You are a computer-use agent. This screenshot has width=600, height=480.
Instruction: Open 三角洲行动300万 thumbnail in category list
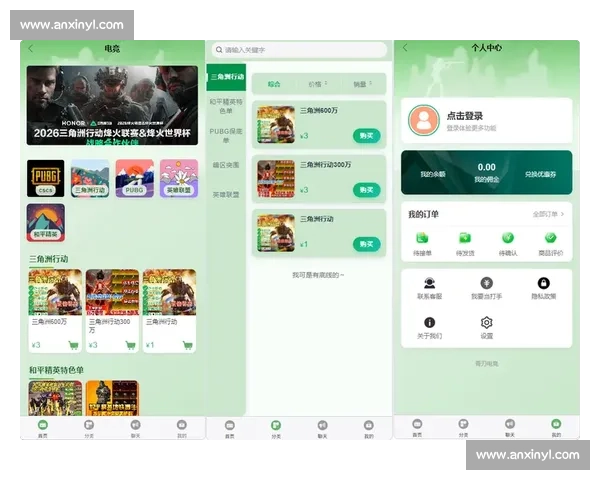(x=276, y=179)
